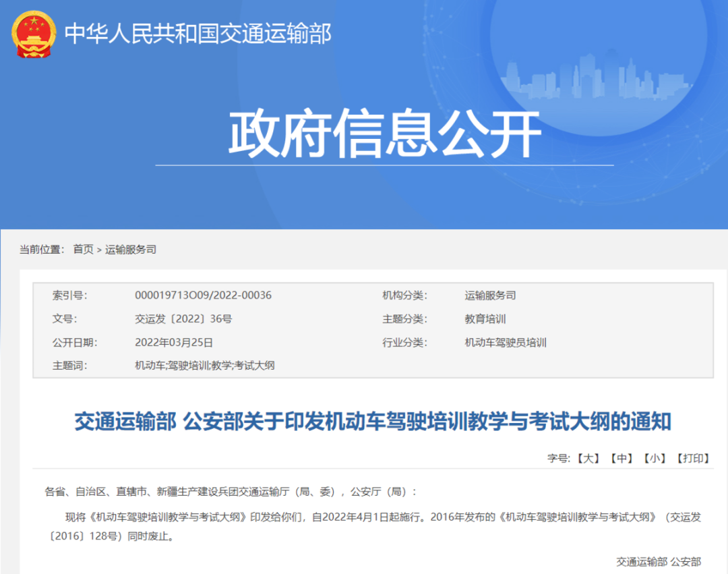Viewport: 728px width, 574px height.
Task: Click the 主题分类 label
Action: (x=405, y=319)
